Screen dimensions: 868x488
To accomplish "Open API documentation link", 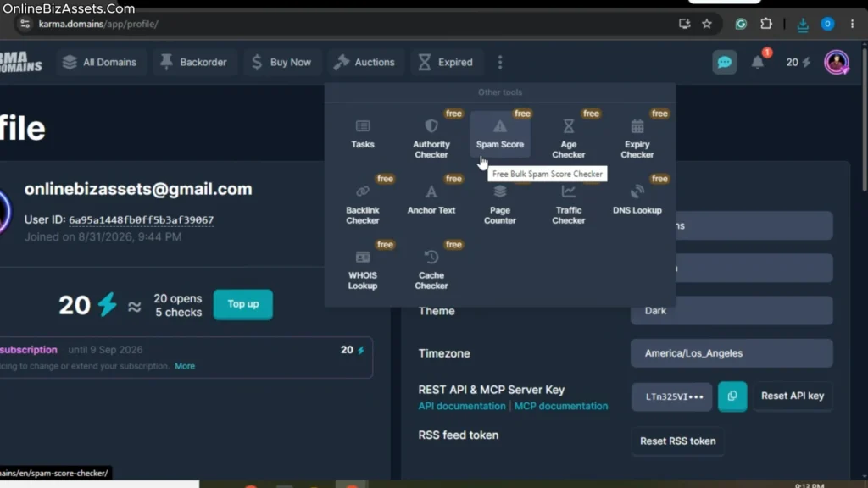I will tap(462, 406).
